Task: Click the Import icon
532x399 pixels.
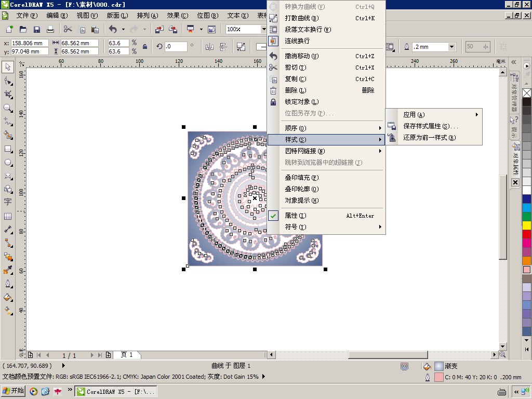Action: 159,30
